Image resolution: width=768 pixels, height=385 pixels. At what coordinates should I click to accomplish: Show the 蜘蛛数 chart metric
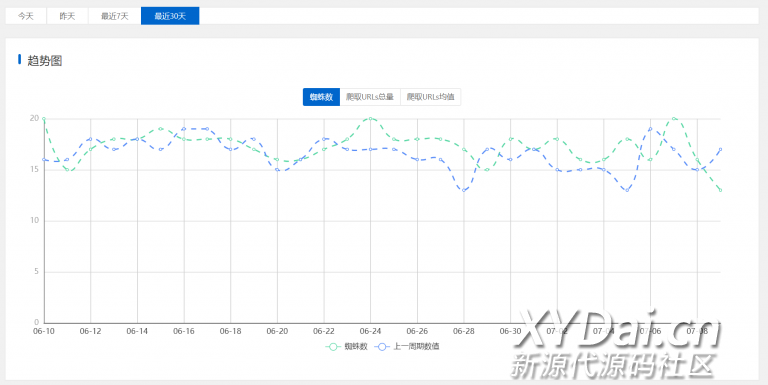(321, 97)
